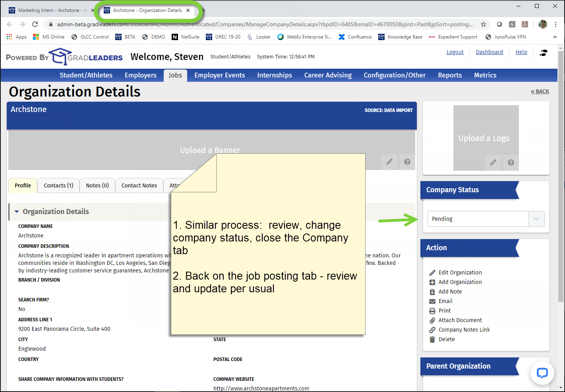Viewport: 565px width, 392px height.
Task: Click the Upload a Logo area
Action: click(486, 138)
